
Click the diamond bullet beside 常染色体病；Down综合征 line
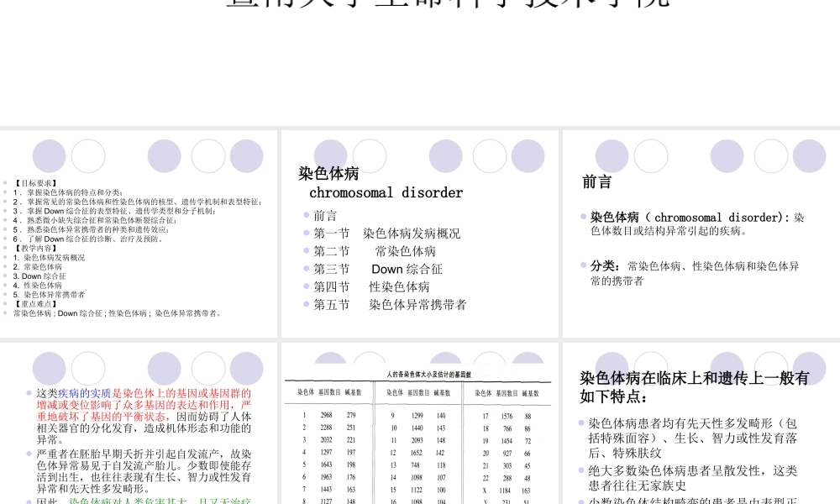click(6, 314)
